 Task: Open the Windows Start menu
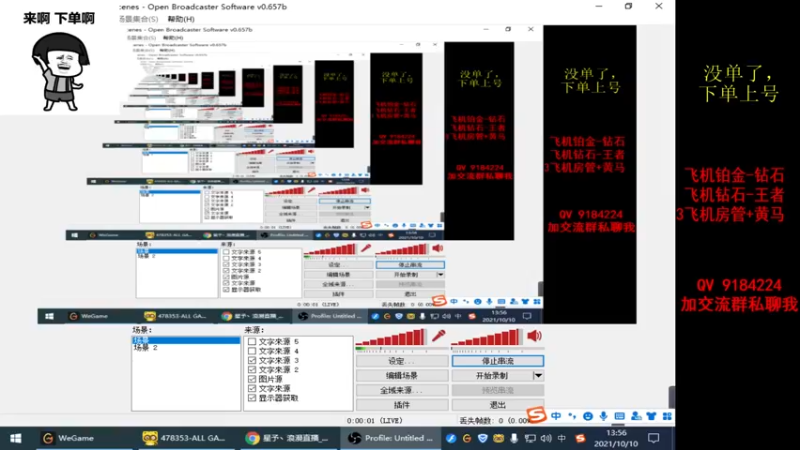[16, 438]
